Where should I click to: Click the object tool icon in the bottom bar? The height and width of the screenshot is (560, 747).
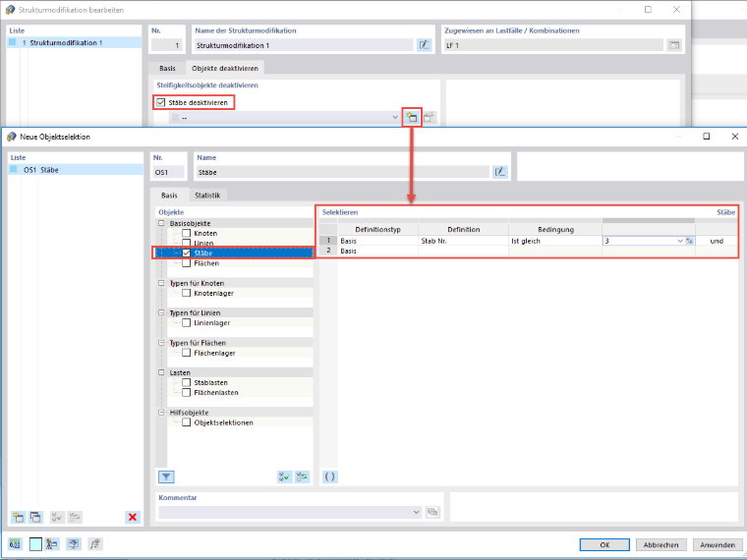(52, 544)
